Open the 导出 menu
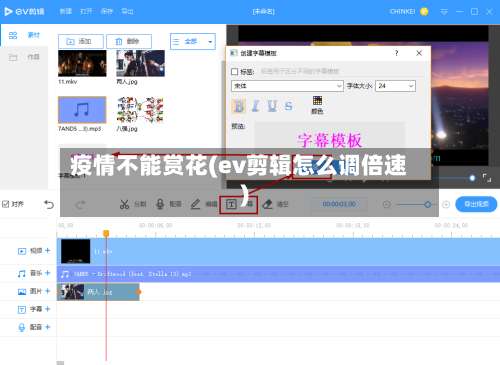500x365 pixels. coord(127,12)
